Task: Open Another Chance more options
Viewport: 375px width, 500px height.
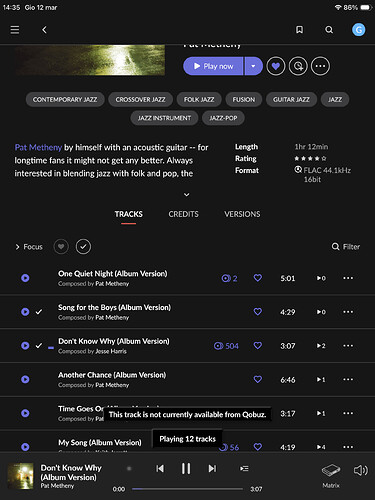Action: pos(348,379)
